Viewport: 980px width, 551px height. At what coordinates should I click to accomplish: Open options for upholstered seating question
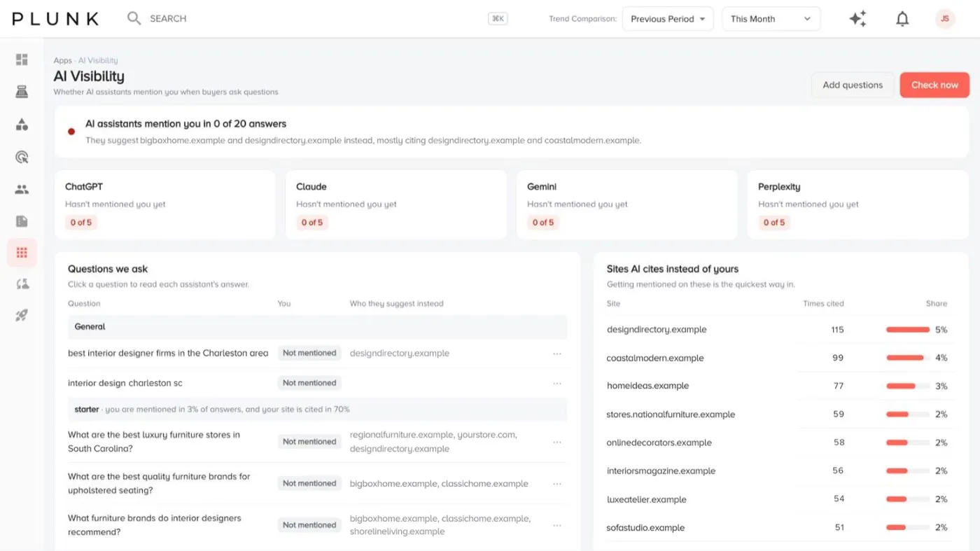coord(557,484)
